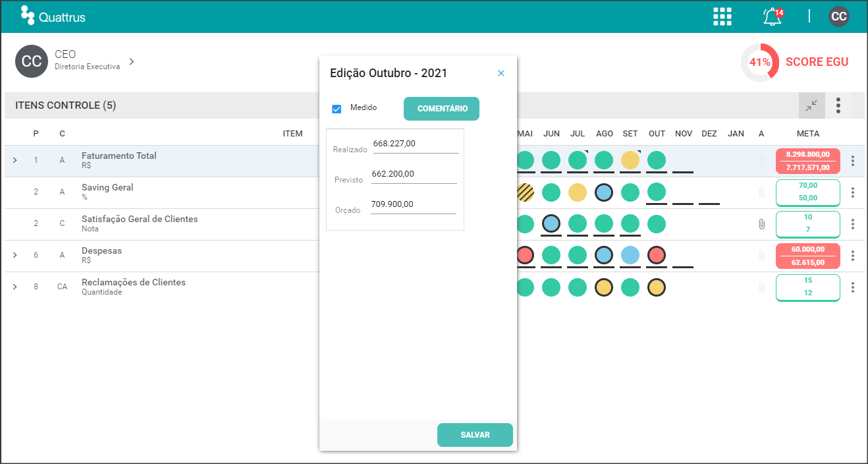
Task: Click the Orçado value field
Action: [414, 205]
